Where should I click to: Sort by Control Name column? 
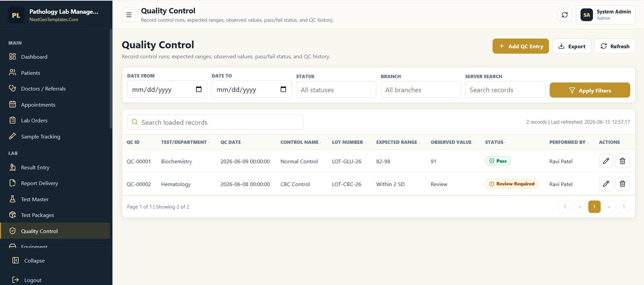click(x=301, y=142)
